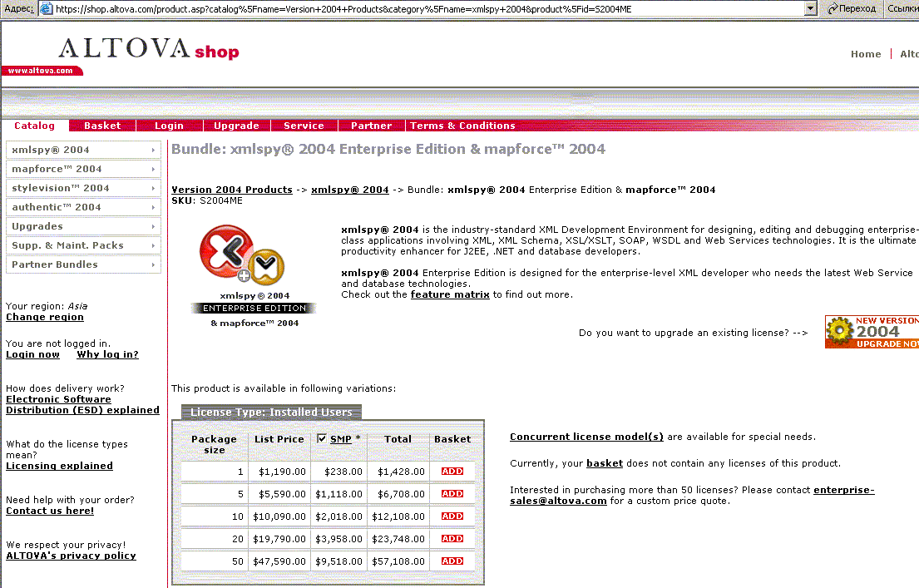Screen dimensions: 919x588
Task: Click the mapforce yellow product icon
Action: click(x=266, y=266)
